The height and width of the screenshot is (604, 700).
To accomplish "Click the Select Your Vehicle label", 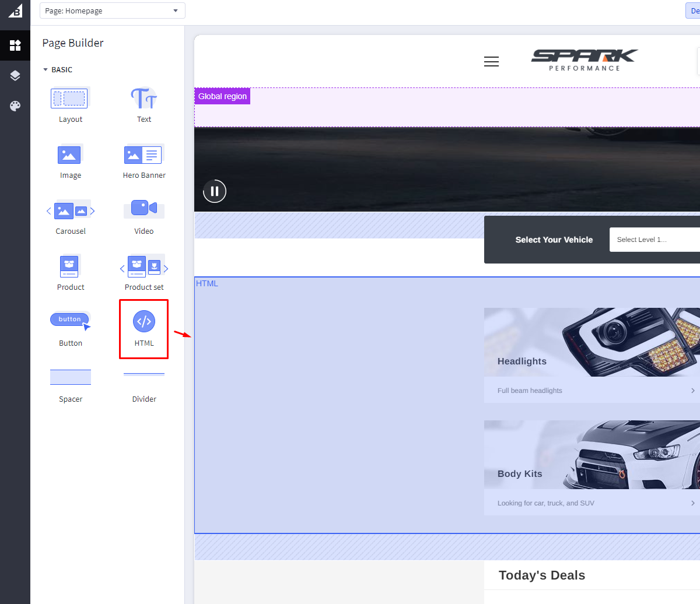I will coord(554,240).
